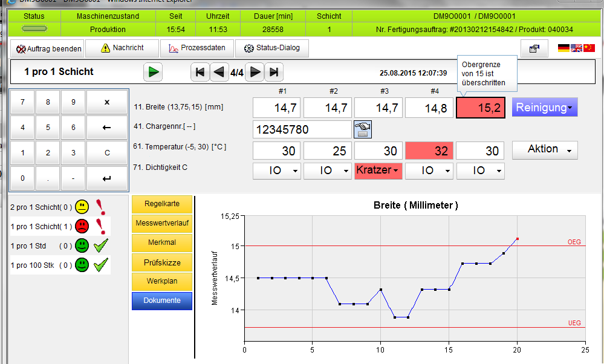Select Prüfskizze tab
Screen dimensions: 604x364
[x=162, y=262]
